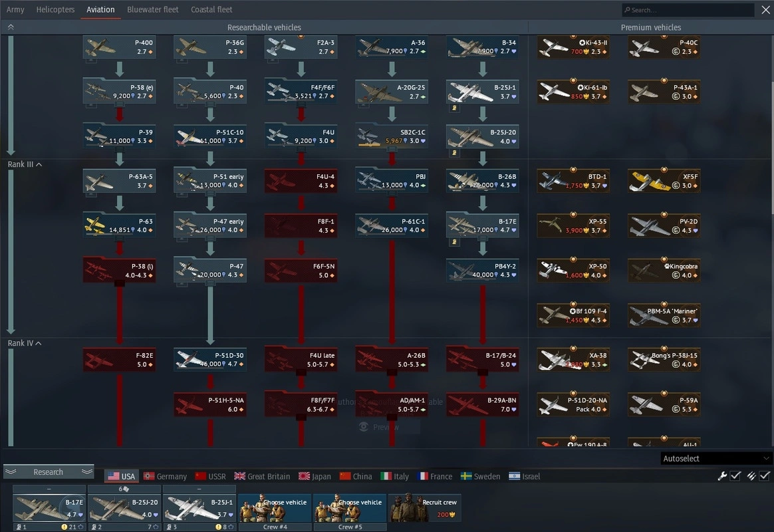
Task: Click the vehicle search field
Action: click(x=688, y=10)
